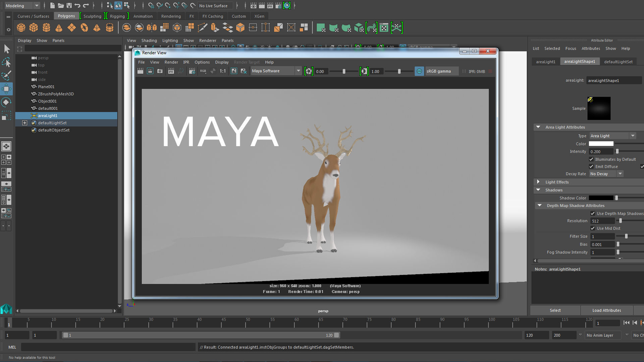The image size is (644, 362).
Task: Save the scene with floppy icon
Action: [69, 5]
